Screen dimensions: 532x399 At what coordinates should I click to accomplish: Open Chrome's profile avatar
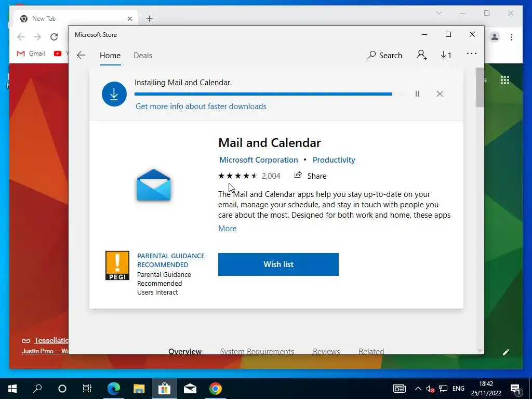(x=495, y=37)
